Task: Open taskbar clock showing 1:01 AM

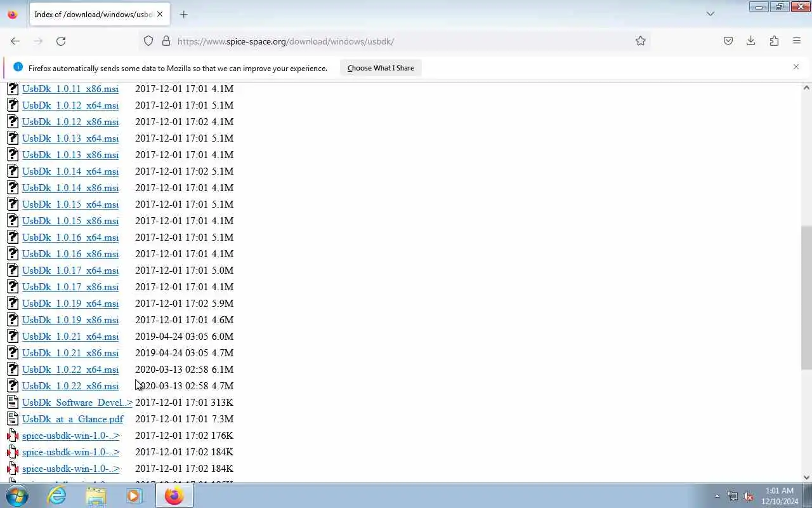Action: [780, 496]
